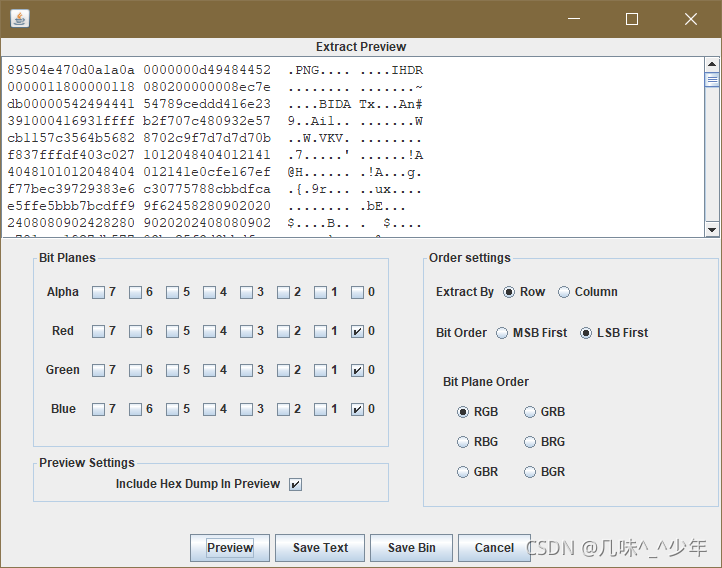Disable Include Hex Dump In Preview

point(295,484)
